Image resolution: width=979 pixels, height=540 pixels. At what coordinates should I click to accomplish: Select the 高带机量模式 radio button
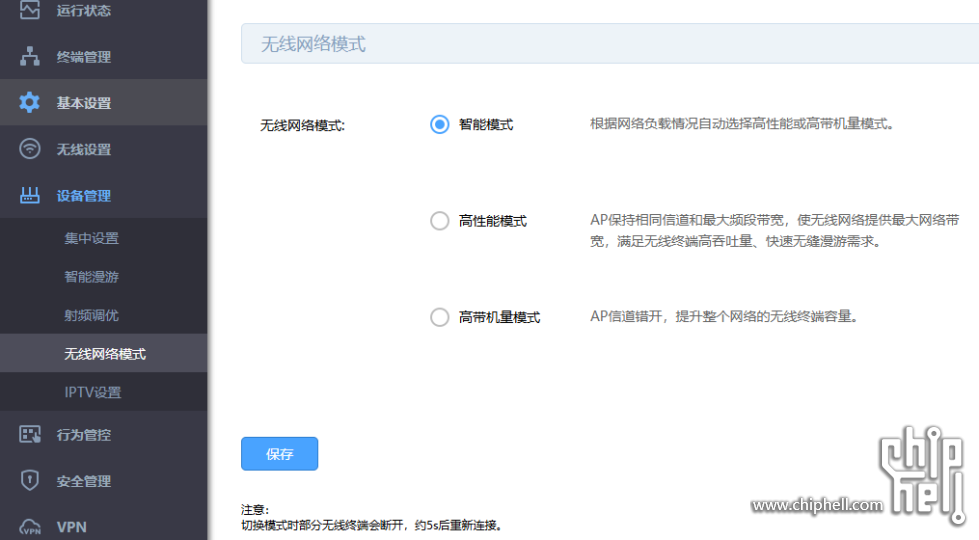click(x=440, y=317)
